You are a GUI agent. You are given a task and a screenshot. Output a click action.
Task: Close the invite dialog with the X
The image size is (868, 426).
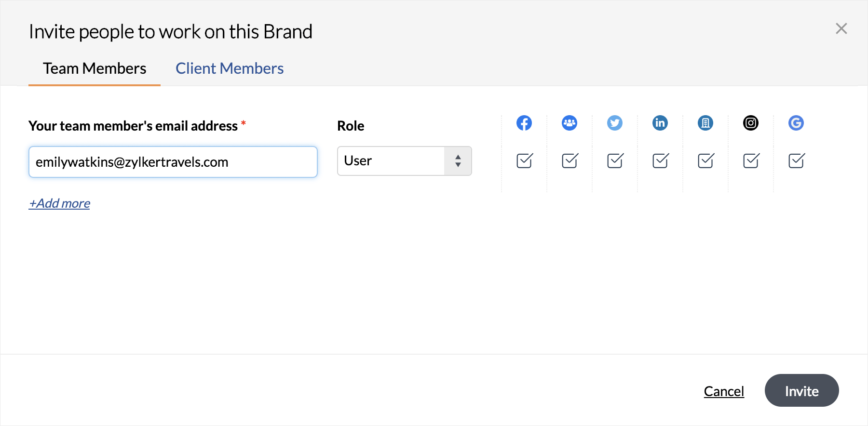click(841, 29)
